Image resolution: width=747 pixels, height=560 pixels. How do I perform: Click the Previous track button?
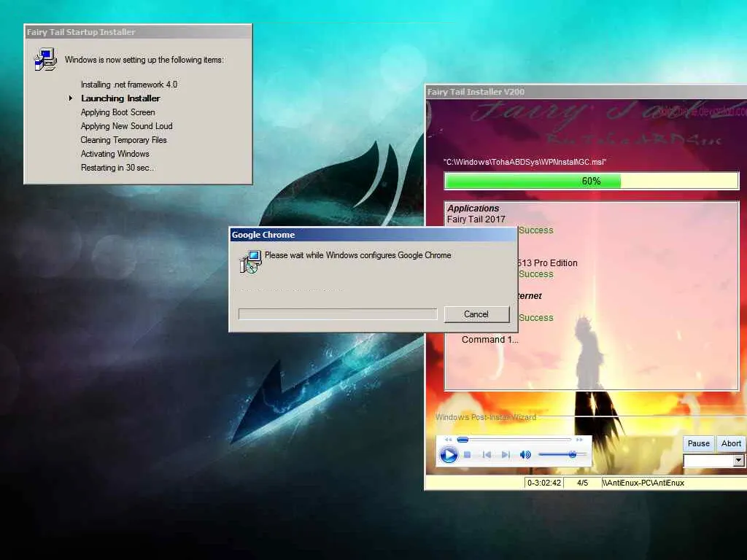[x=487, y=455]
